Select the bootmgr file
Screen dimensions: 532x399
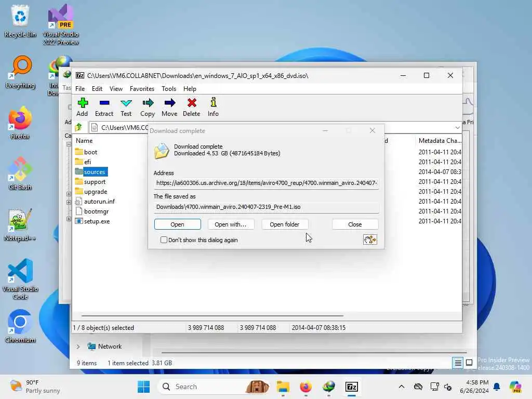pos(92,211)
